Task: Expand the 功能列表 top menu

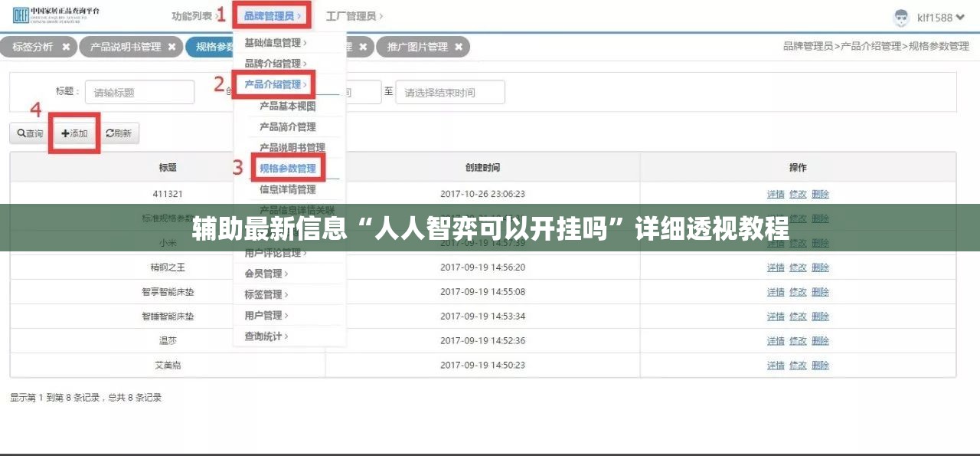Action: click(194, 15)
